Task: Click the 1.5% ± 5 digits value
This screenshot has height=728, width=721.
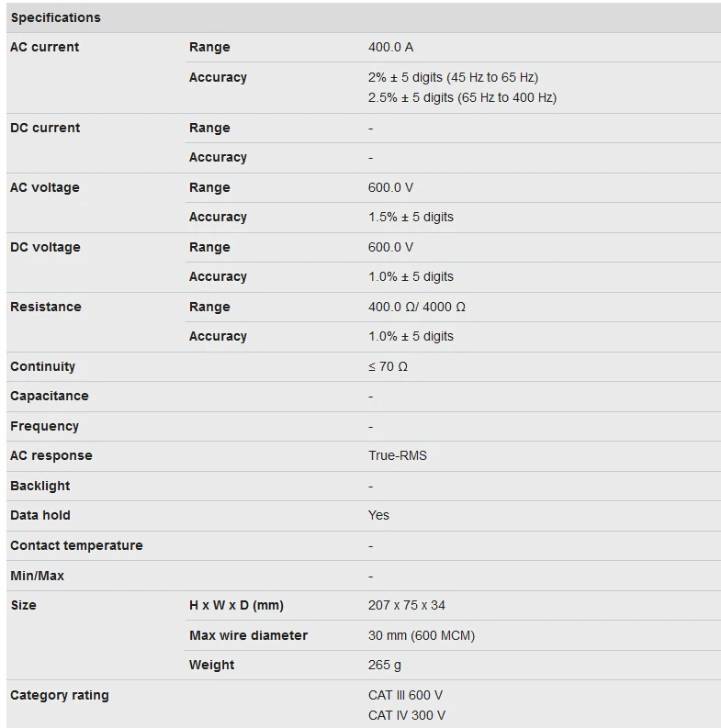Action: point(411,217)
